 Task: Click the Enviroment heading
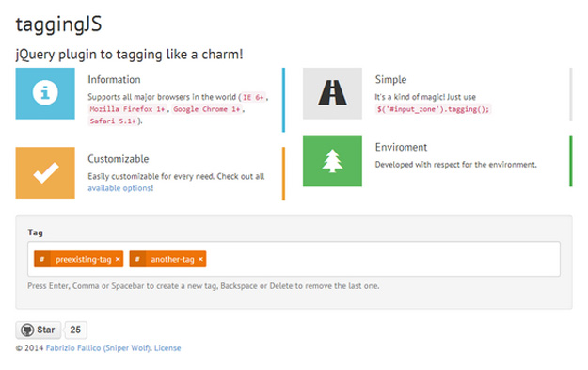pos(401,147)
